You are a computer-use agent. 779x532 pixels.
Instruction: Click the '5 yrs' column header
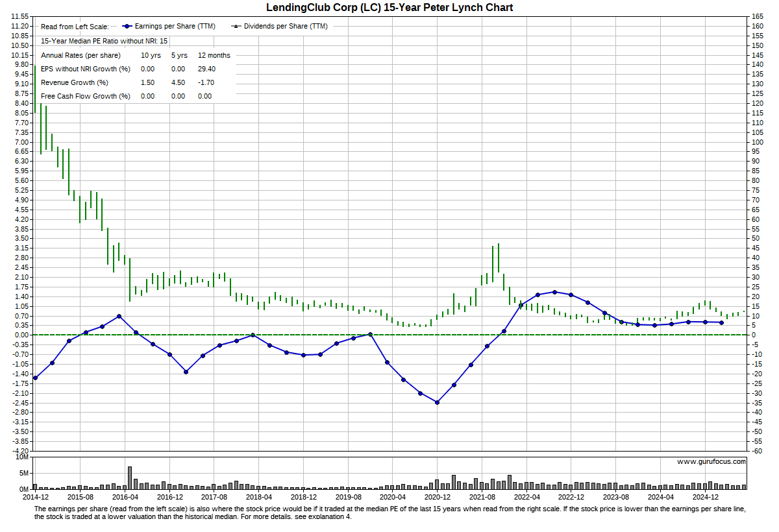(180, 55)
